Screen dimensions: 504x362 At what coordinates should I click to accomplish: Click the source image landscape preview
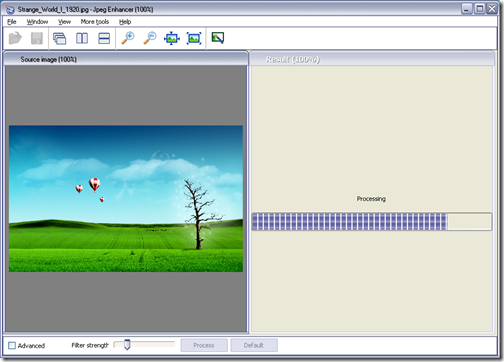pyautogui.click(x=126, y=199)
